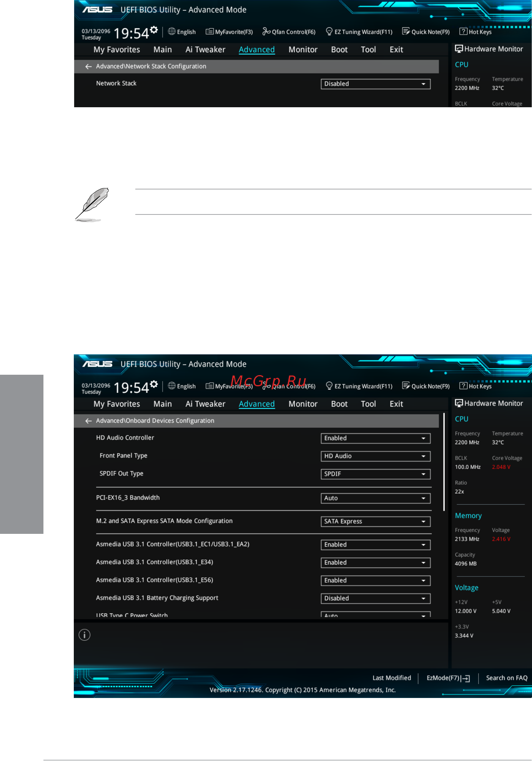Launch EZ Tuning Wizard(F11) in Network Stack screen
Screen dimensions: 532x761
(359, 32)
